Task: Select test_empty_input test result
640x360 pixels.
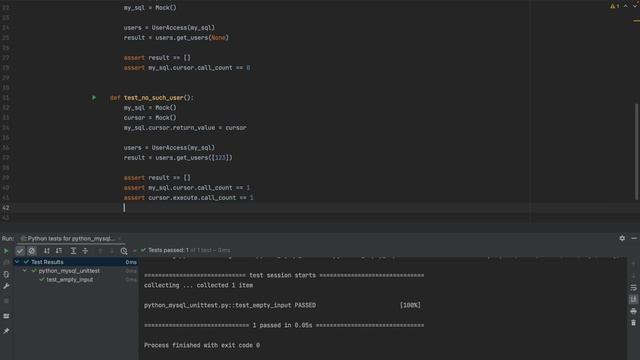Action: pyautogui.click(x=69, y=280)
